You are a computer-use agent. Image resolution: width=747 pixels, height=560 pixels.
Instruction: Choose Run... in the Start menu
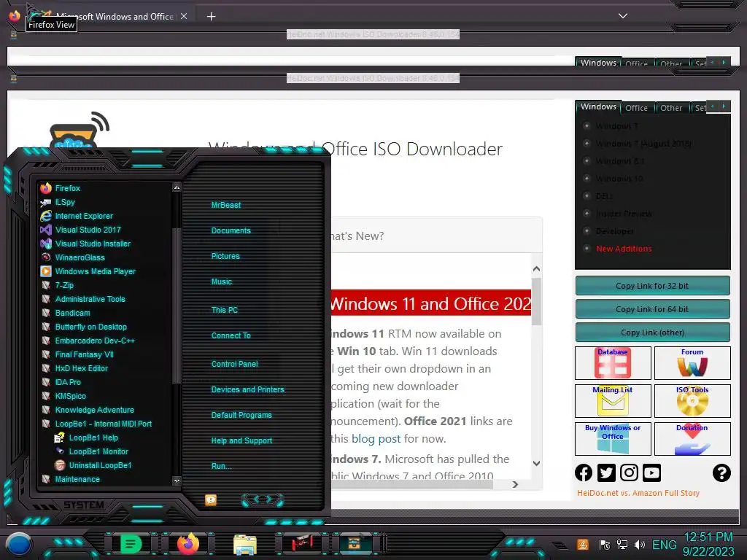coord(222,466)
